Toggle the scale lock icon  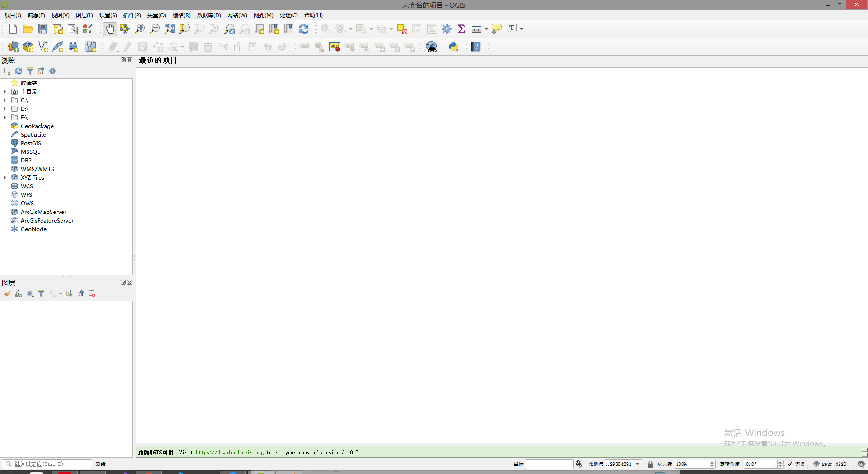650,464
